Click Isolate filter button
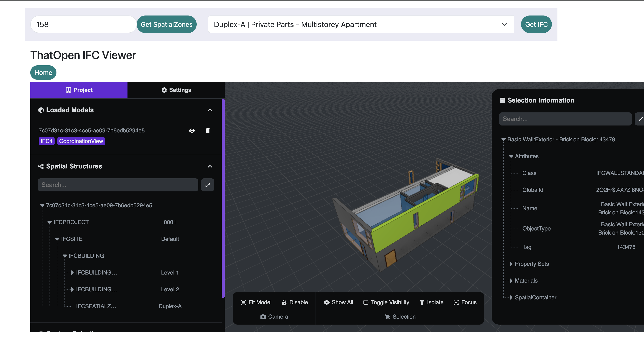This screenshot has height=358, width=644. point(431,302)
